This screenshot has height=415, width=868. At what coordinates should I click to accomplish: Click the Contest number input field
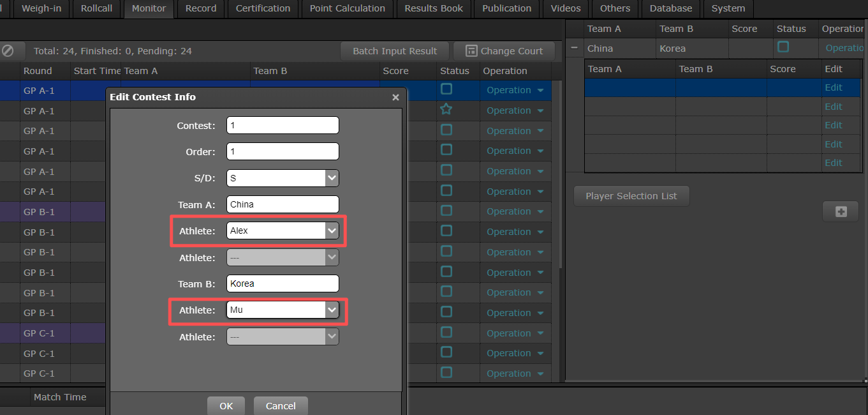tap(283, 126)
